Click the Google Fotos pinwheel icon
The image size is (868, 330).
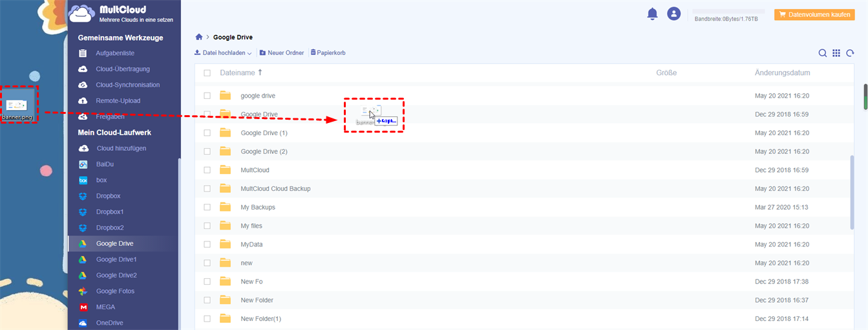point(83,291)
